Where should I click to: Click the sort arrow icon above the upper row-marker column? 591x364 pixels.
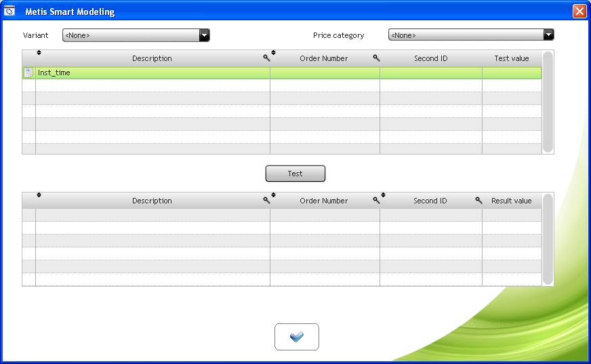pos(39,52)
